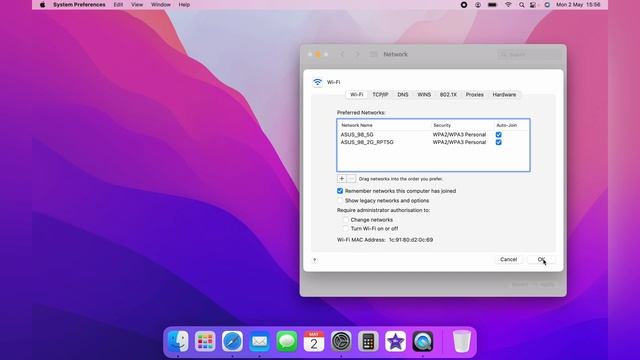Launch Safari from the Dock
The height and width of the screenshot is (360, 640).
coord(232,341)
